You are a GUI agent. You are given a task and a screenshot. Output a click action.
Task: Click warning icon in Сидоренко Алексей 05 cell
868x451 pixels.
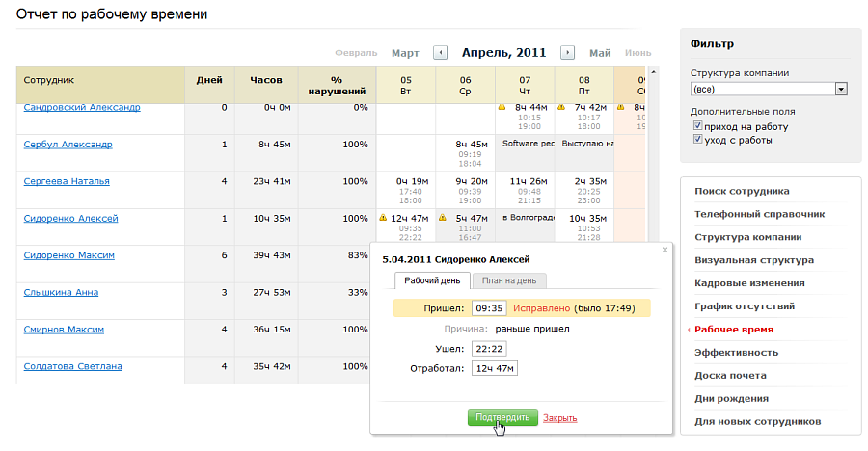click(x=383, y=218)
